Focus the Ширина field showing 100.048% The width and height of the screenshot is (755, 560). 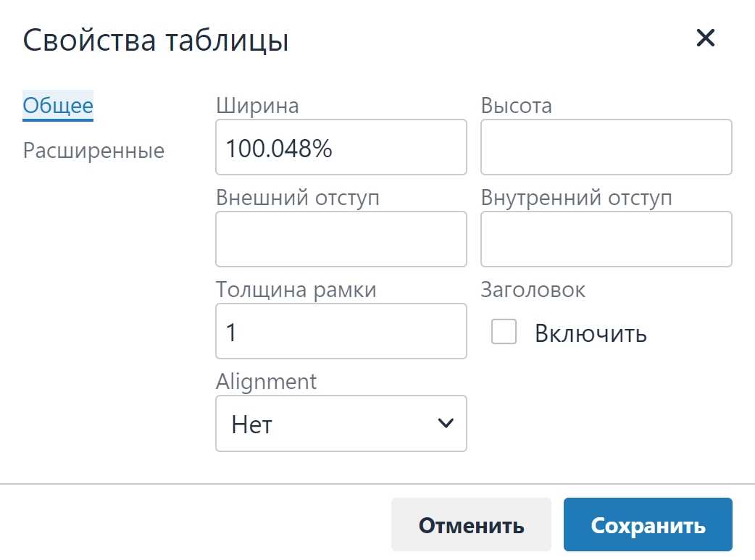(341, 147)
